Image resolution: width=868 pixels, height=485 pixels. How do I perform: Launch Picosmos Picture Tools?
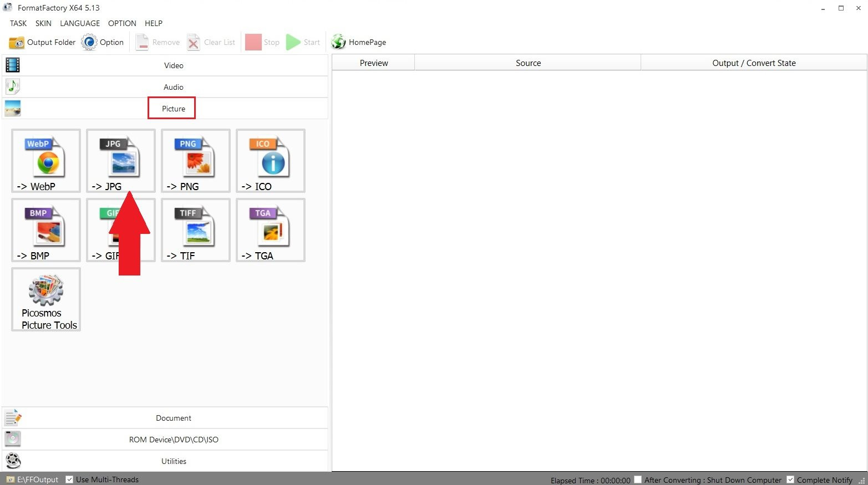(46, 299)
